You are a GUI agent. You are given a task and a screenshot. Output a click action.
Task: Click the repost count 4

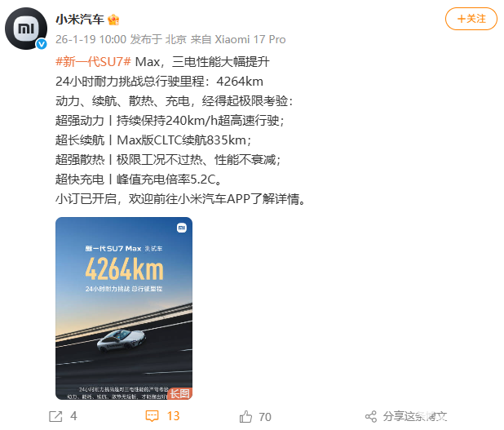point(73,416)
